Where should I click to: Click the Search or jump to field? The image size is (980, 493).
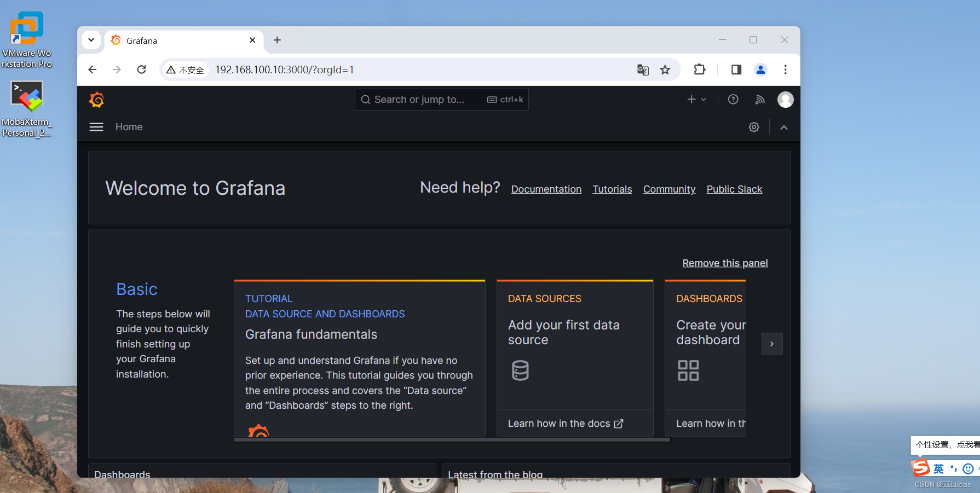442,100
